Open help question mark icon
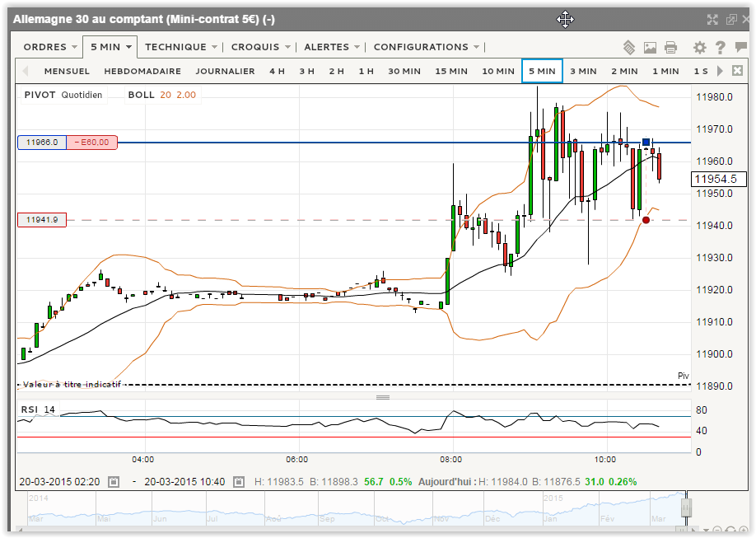756x538 pixels. click(x=721, y=47)
